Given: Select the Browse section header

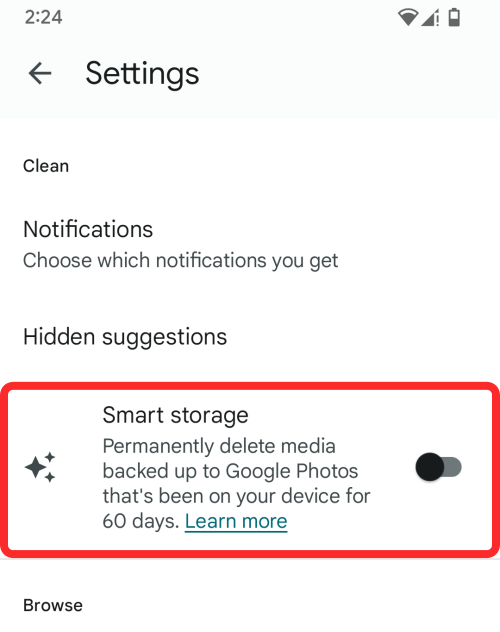Looking at the screenshot, I should tap(53, 605).
